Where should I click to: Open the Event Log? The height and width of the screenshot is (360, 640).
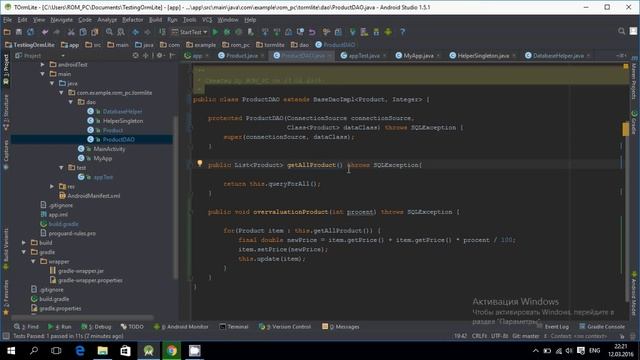pyautogui.click(x=553, y=327)
